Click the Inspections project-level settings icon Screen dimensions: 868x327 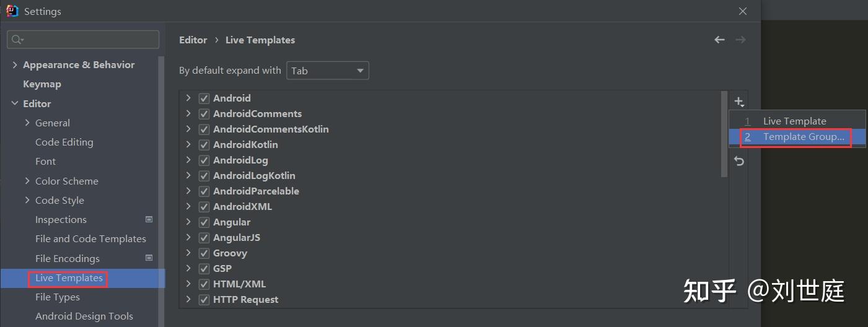[x=149, y=219]
